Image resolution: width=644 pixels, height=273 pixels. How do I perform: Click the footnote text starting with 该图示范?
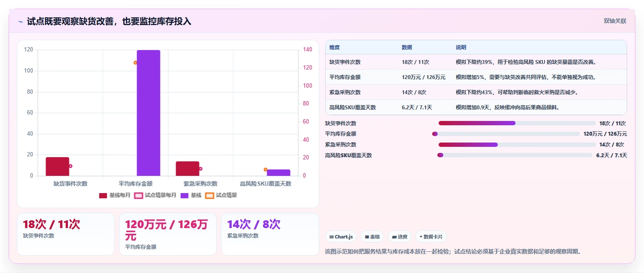(x=453, y=251)
